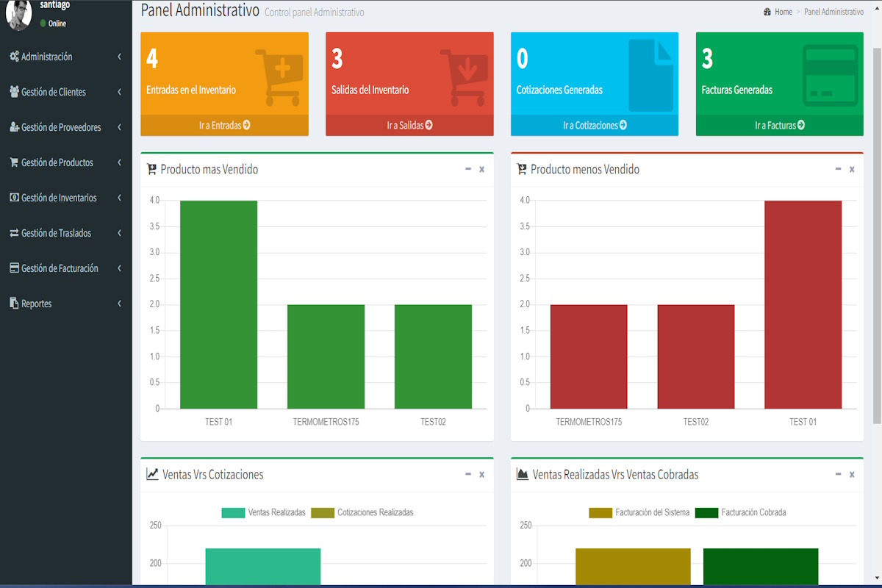This screenshot has height=588, width=882.
Task: Expand the Gestión de Inventarios submenu chevron
Action: pos(119,198)
